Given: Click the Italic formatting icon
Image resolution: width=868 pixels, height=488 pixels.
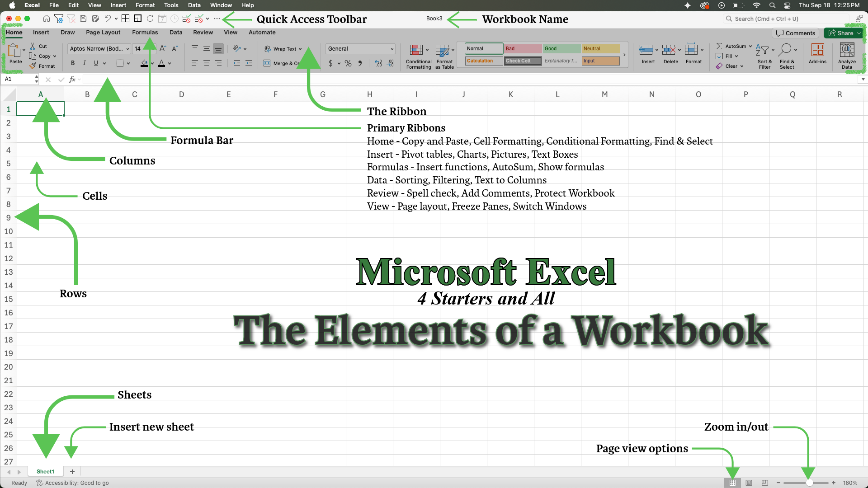Looking at the screenshot, I should [84, 63].
